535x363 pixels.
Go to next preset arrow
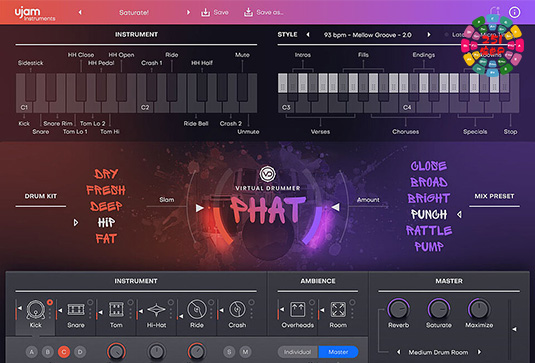pos(188,12)
